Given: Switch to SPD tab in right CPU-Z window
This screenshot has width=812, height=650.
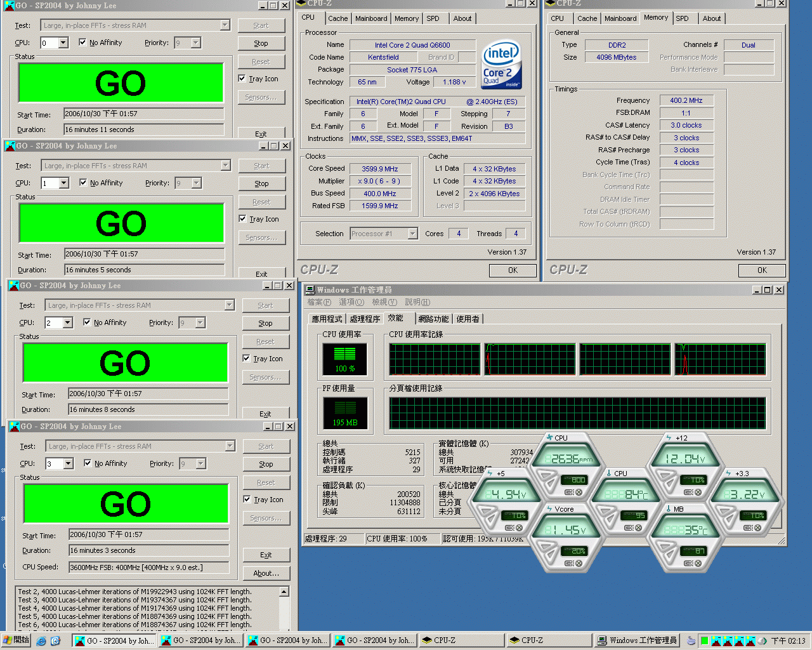Looking at the screenshot, I should tap(682, 18).
